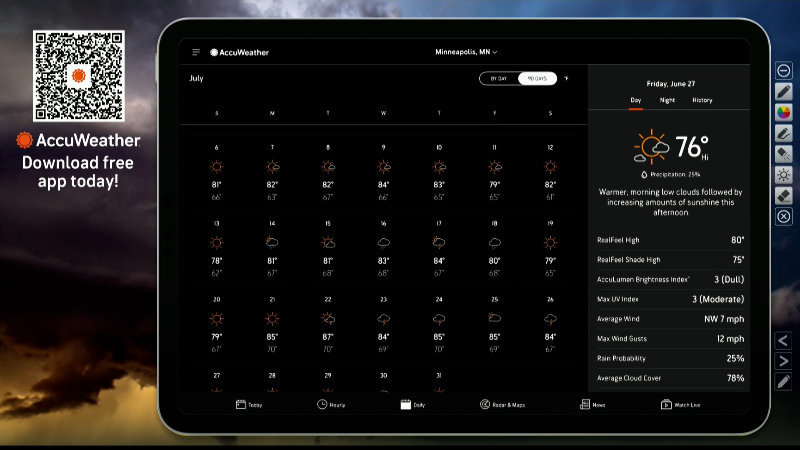The image size is (800, 450).
Task: Open the News section in the bottom bar
Action: (592, 405)
